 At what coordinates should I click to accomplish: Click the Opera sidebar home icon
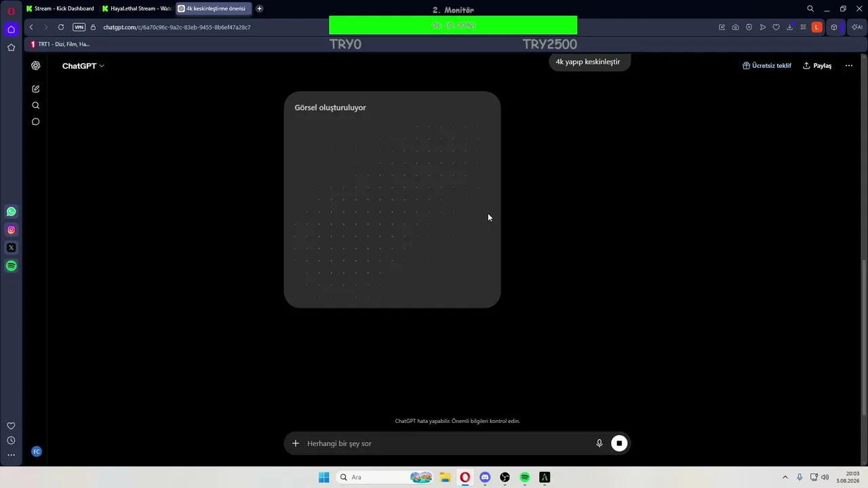11,29
